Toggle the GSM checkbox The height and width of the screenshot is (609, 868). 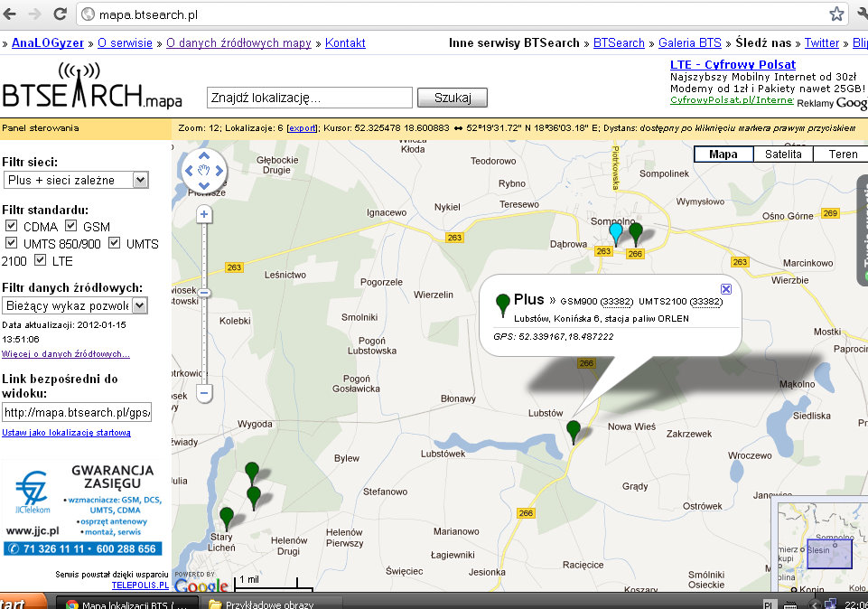coord(70,225)
